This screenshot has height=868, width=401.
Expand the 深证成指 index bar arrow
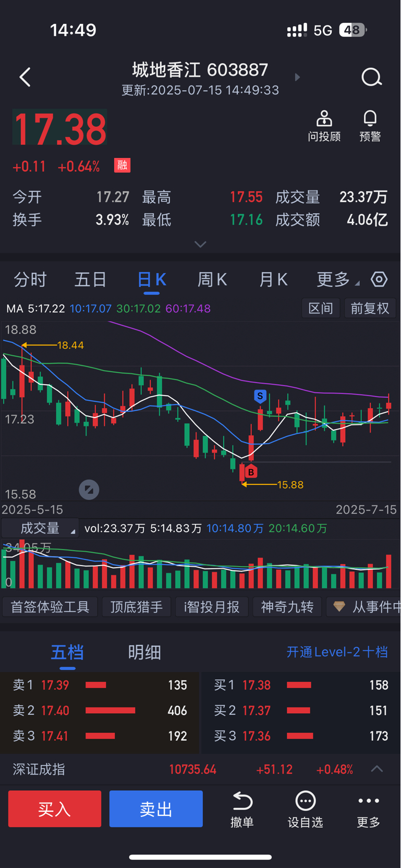click(377, 769)
